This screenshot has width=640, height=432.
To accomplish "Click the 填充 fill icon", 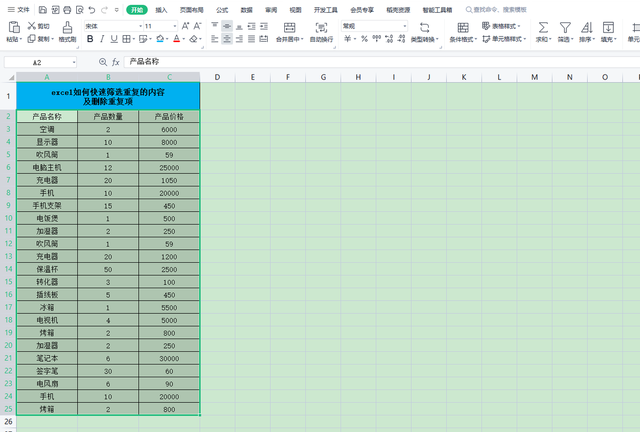I will 608,27.
